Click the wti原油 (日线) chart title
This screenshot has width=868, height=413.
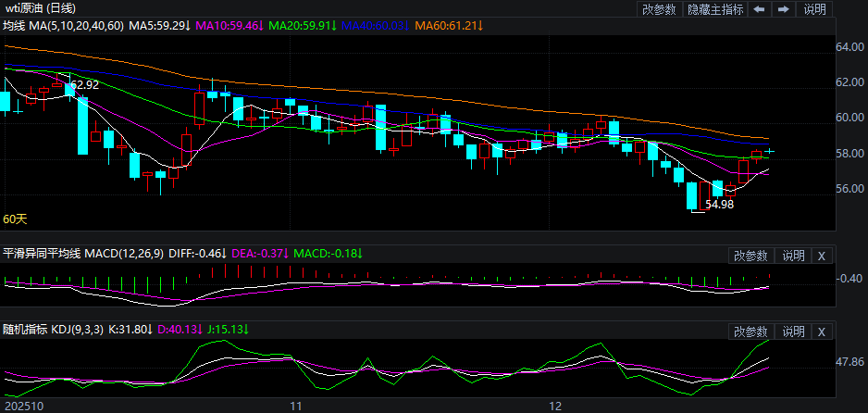[40, 8]
